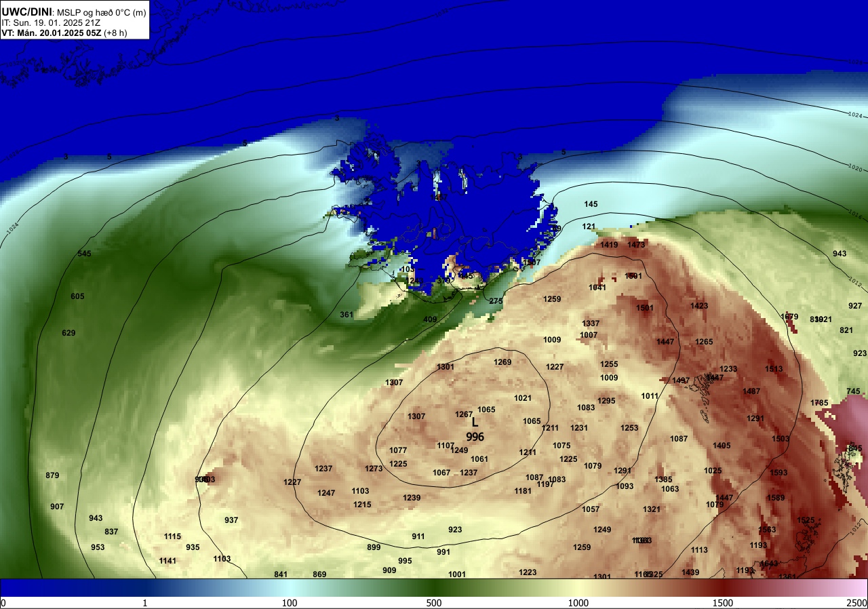Click the map value 1181
Viewport: 868px width, 609px height.
[523, 491]
